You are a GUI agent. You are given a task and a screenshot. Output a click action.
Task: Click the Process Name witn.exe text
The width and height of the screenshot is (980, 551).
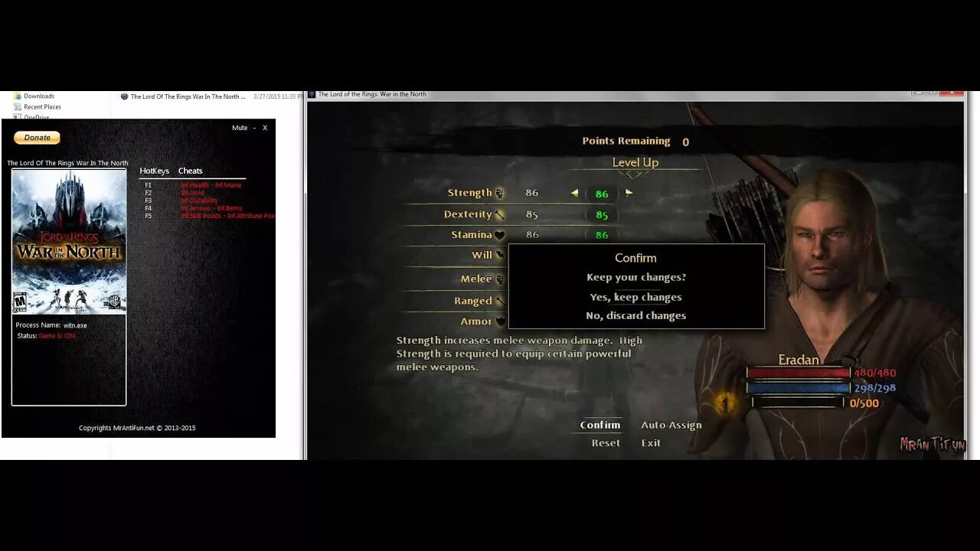pos(51,325)
